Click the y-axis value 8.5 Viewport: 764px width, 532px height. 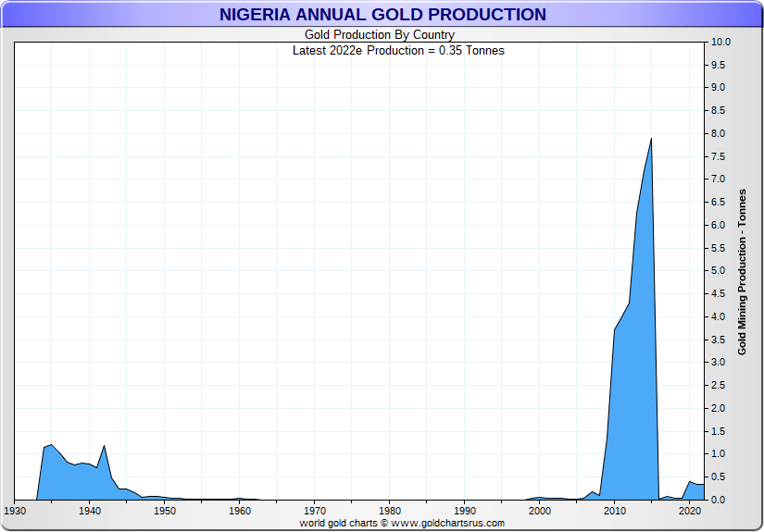[x=719, y=110]
